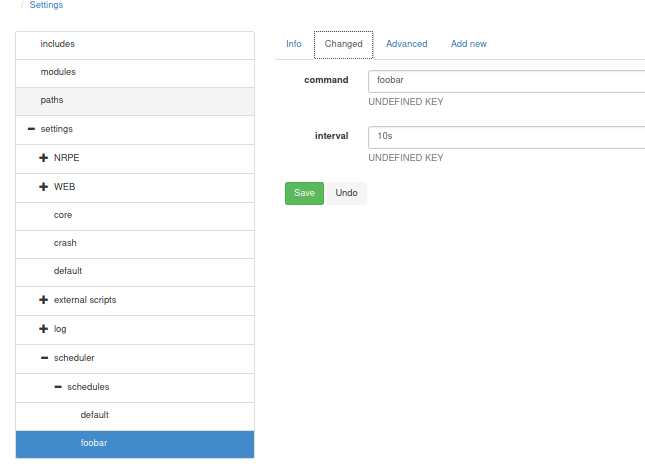Expand external scripts plus icon
This screenshot has width=645, height=473.
[44, 300]
